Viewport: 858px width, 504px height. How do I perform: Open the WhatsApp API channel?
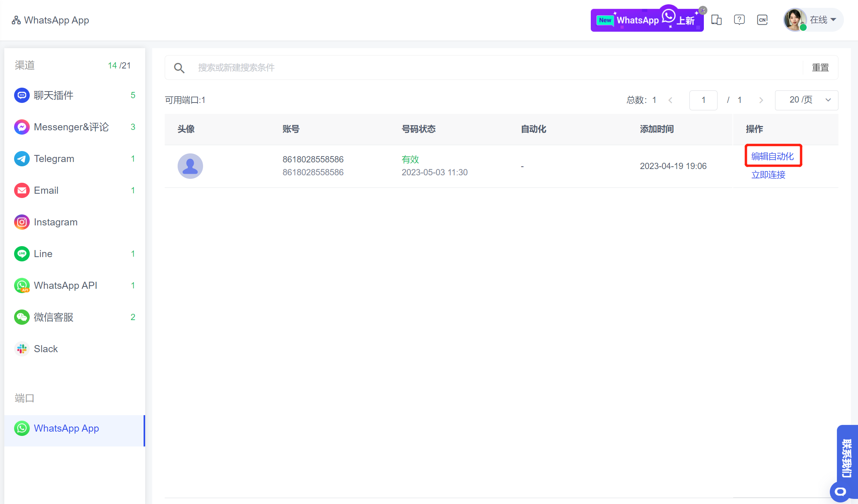(65, 285)
